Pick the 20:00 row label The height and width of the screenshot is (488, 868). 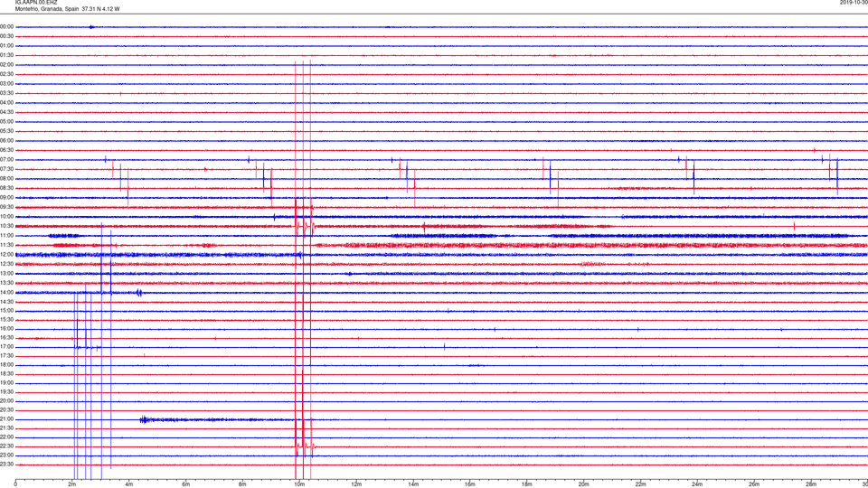[6, 401]
